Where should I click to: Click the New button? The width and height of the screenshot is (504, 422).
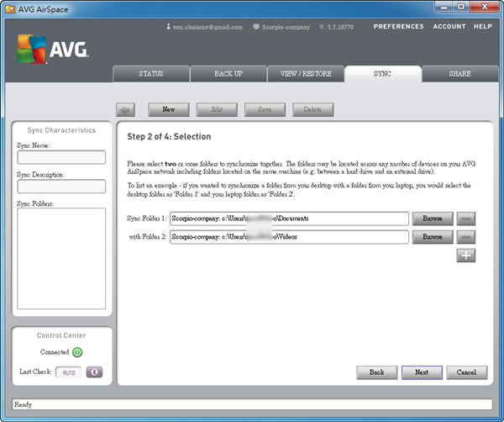(x=169, y=109)
